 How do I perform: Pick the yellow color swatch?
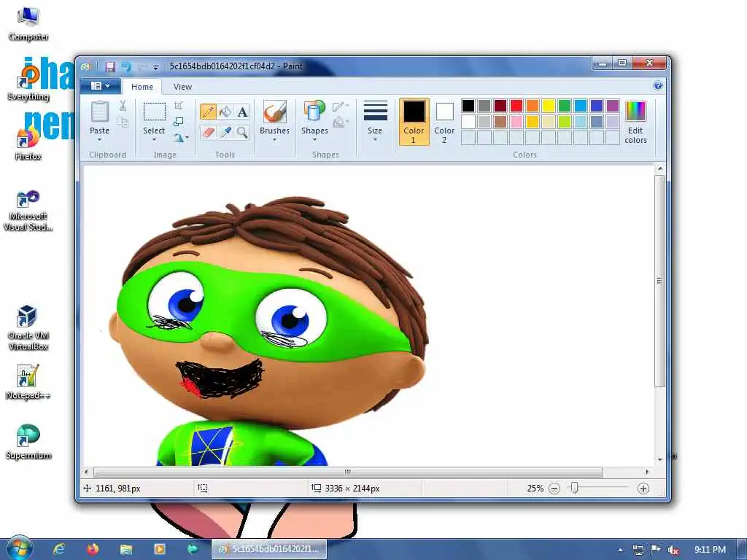pyautogui.click(x=549, y=106)
